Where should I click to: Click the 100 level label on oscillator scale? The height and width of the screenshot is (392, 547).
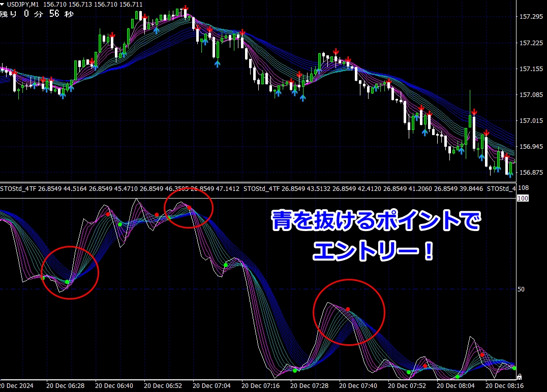pos(522,199)
